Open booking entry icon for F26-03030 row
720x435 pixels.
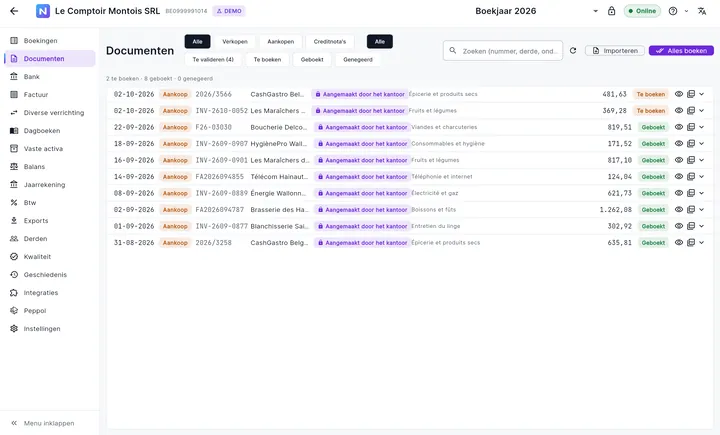(691, 127)
